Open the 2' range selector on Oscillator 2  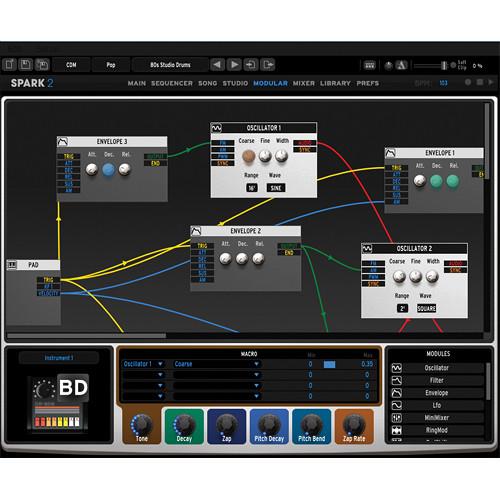tap(402, 309)
